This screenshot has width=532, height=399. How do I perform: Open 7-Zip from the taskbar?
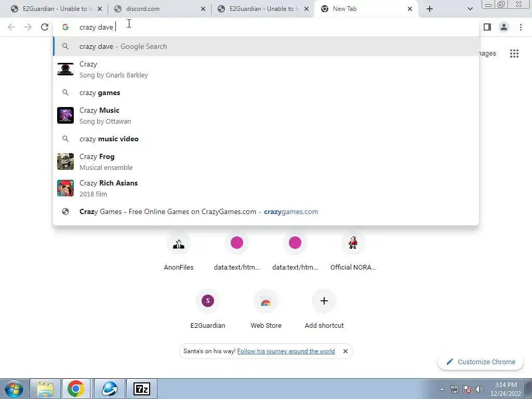tap(142, 389)
